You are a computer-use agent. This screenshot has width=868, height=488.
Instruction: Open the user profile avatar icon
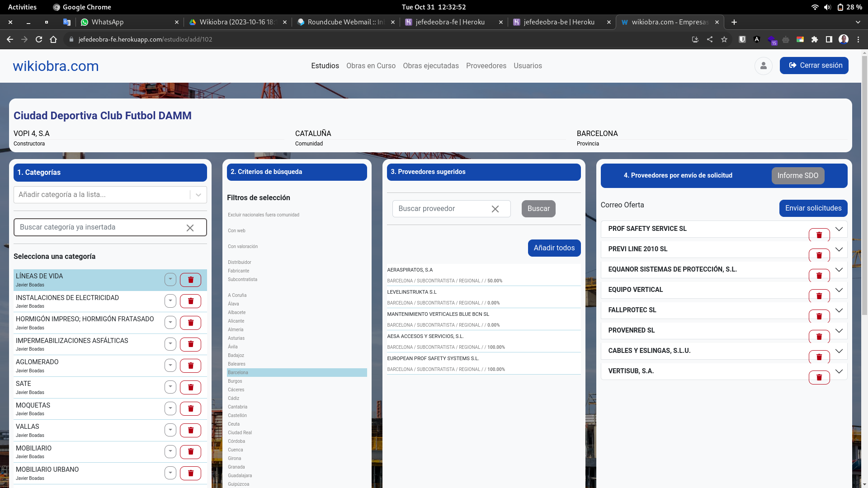[x=763, y=66]
